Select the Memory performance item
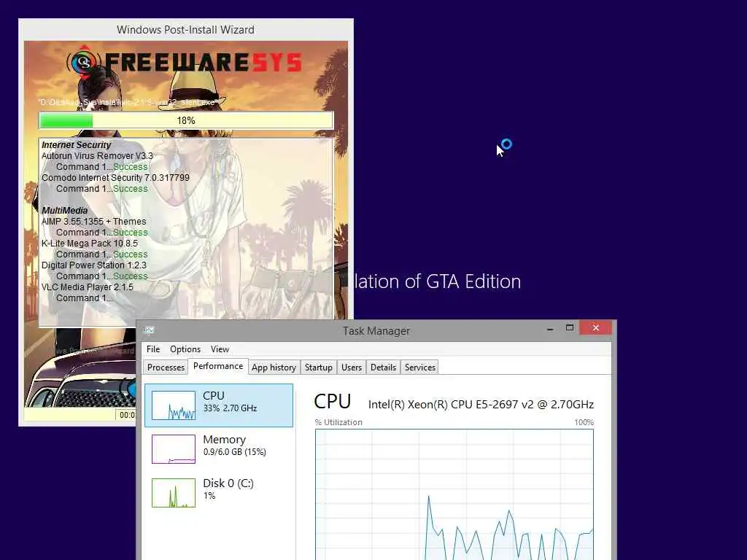 (x=219, y=448)
